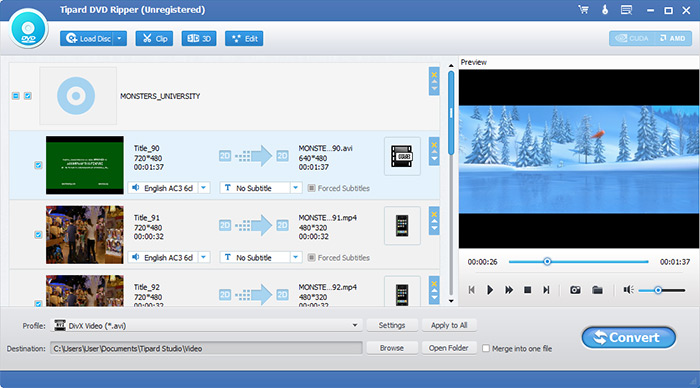The height and width of the screenshot is (388, 700).
Task: Remove MONSTERS_UNIVERSITY disc with X icon
Action: pos(434,74)
